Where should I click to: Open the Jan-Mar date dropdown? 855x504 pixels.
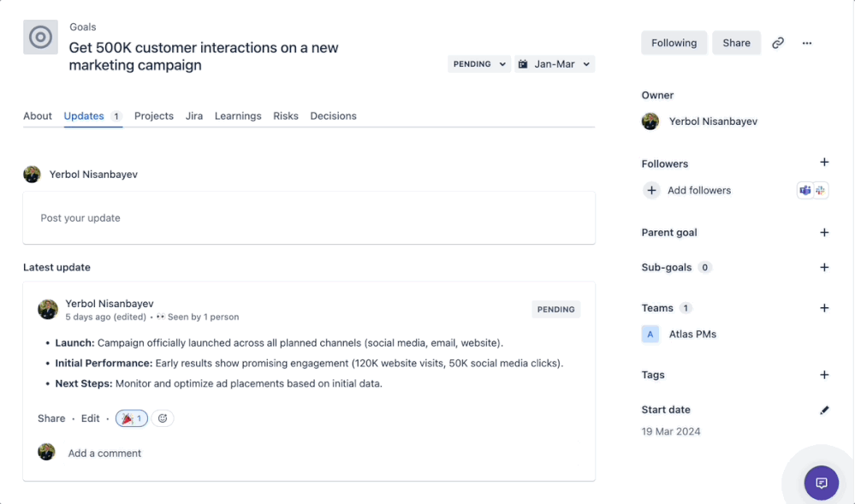click(554, 64)
